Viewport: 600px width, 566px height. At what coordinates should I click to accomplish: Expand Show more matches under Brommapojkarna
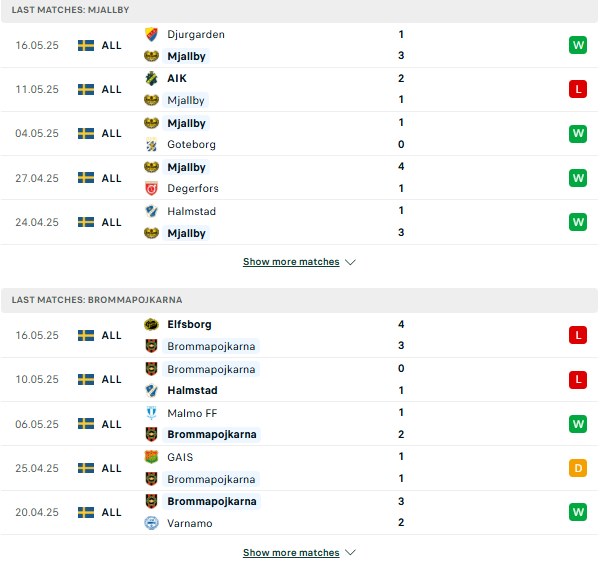pyautogui.click(x=291, y=553)
